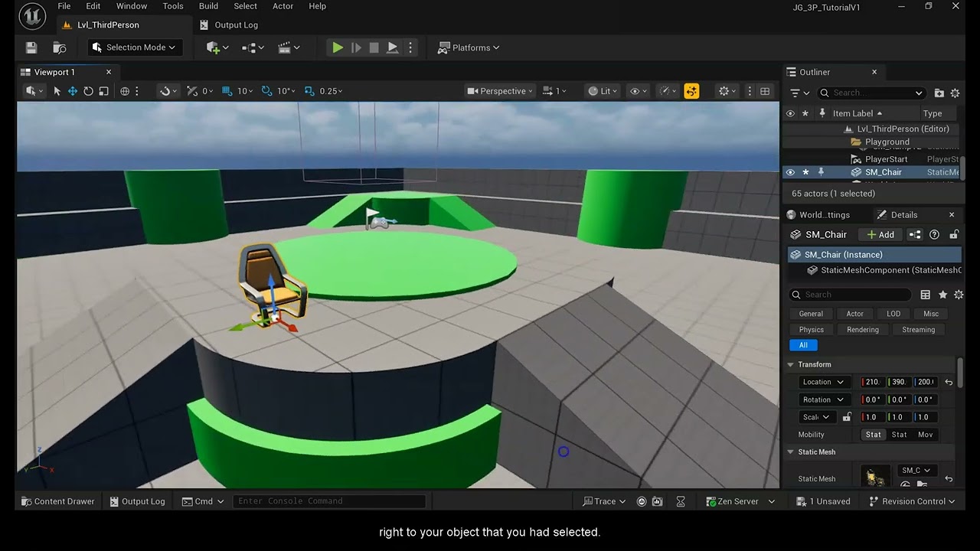Select the LOD filter button
Screen dimensions: 980x551
click(x=893, y=314)
